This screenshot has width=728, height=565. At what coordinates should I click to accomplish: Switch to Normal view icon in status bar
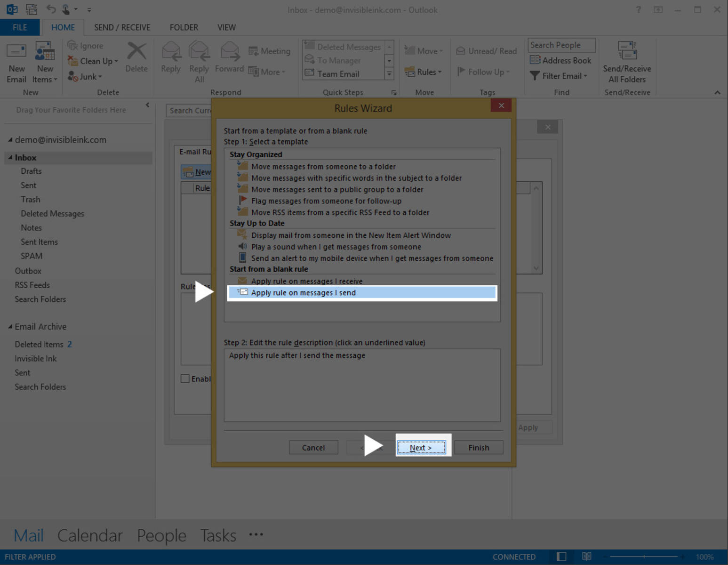coord(561,557)
